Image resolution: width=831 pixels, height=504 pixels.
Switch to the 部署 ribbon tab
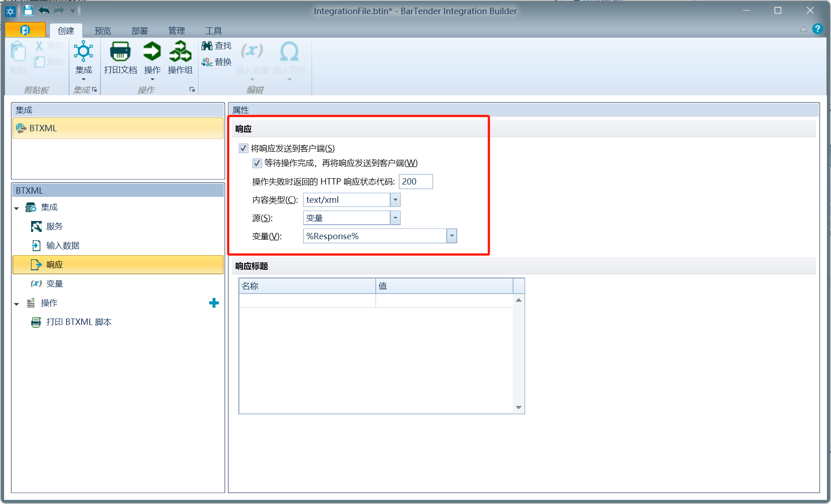pyautogui.click(x=139, y=31)
